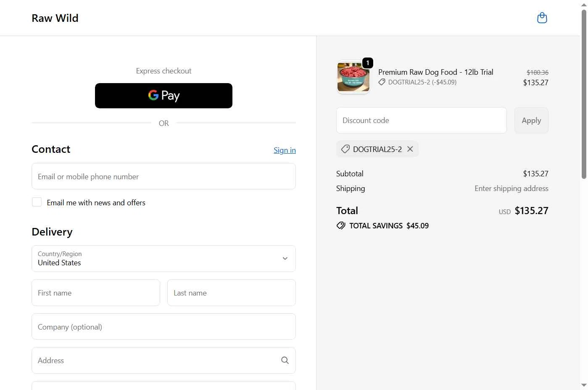
Task: Click the scrollbar down arrow
Action: tap(584, 385)
